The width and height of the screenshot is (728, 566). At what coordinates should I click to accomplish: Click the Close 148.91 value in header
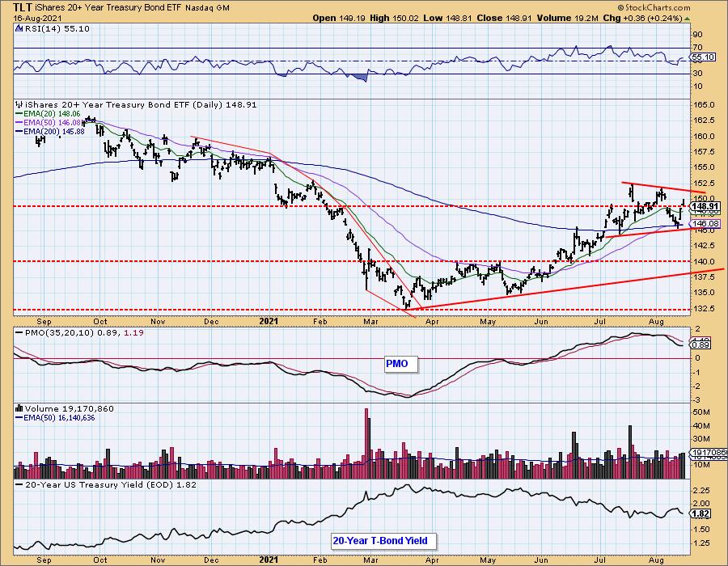[x=504, y=18]
